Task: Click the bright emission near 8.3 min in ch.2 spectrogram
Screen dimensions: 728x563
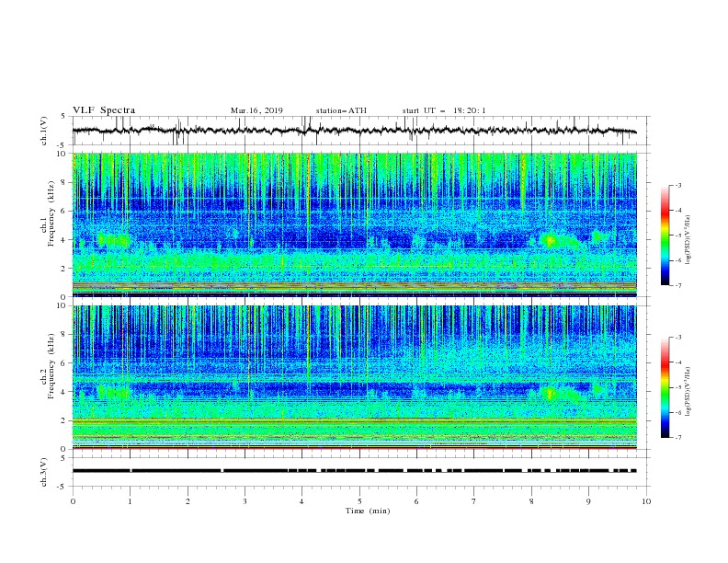Action: 552,394
